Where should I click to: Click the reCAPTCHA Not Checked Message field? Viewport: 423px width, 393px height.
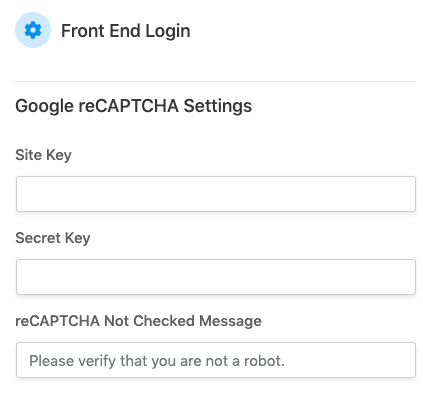(x=216, y=360)
